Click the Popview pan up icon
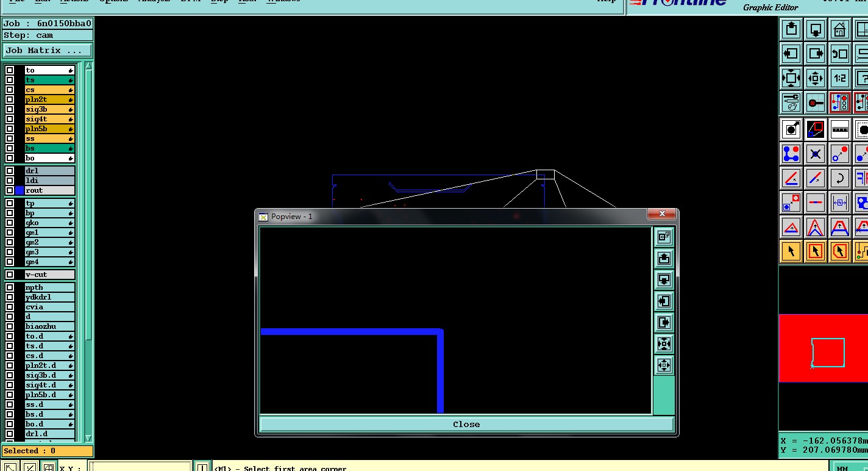Image resolution: width=868 pixels, height=471 pixels. tap(664, 258)
